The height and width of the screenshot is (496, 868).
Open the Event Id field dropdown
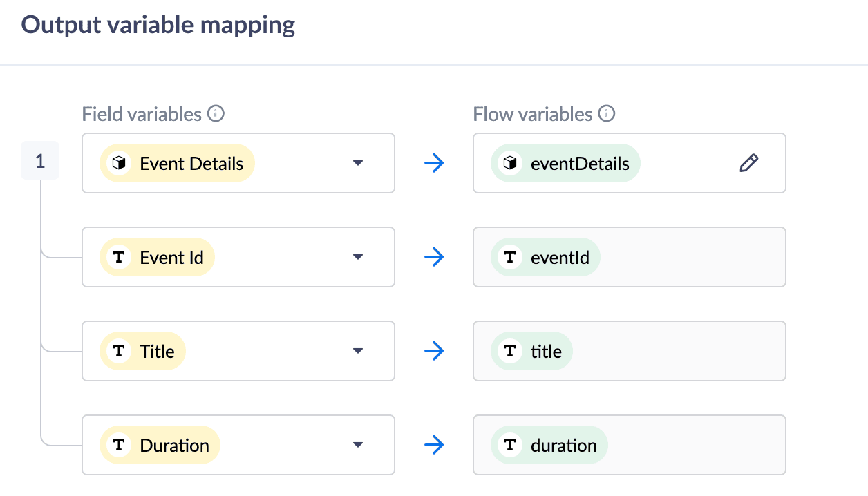tap(357, 258)
